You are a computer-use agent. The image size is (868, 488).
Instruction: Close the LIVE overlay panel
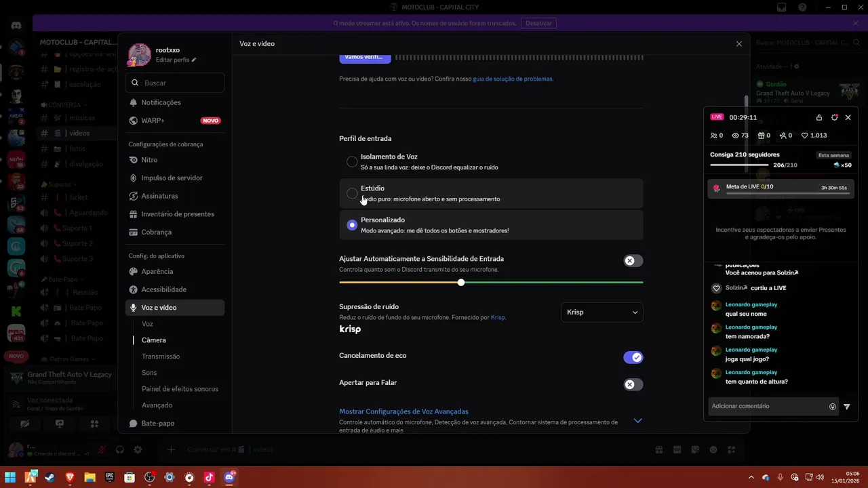[x=848, y=117]
